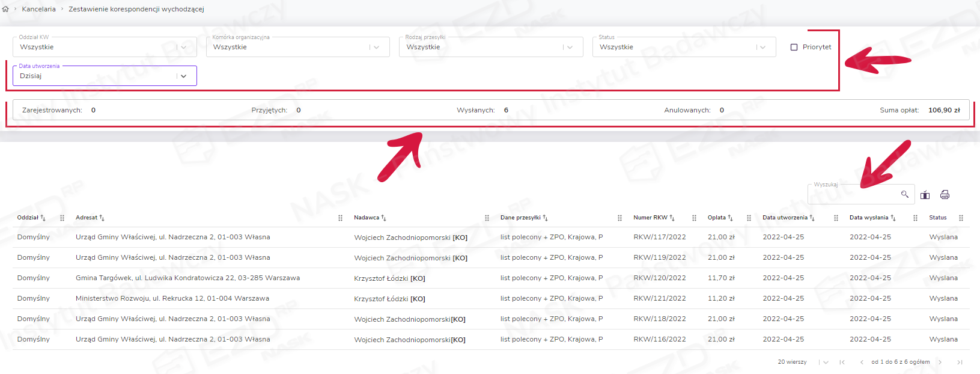The image size is (980, 374).
Task: Open the Oddział KW dropdown
Action: coord(184,47)
